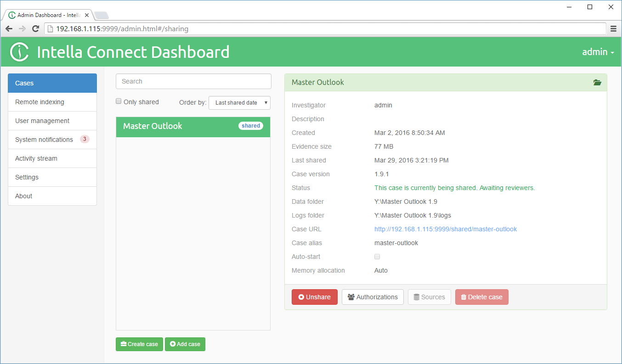Open the Activity stream page
This screenshot has width=622, height=364.
(36, 158)
